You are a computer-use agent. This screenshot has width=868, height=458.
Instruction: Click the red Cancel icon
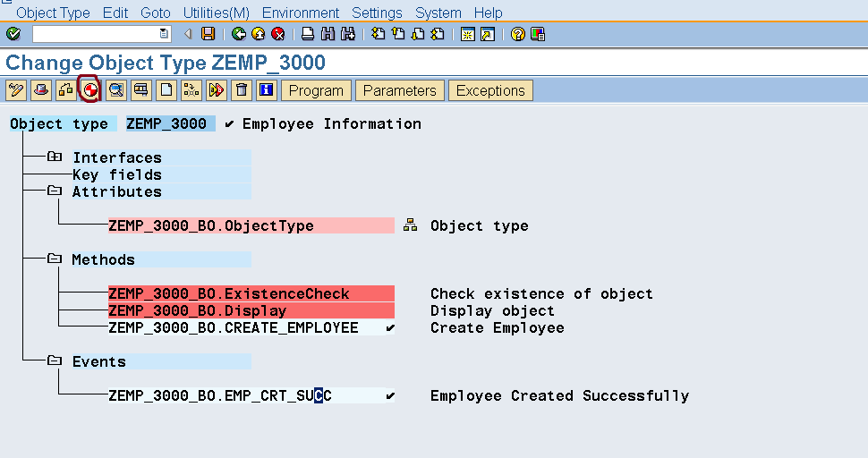[x=278, y=34]
